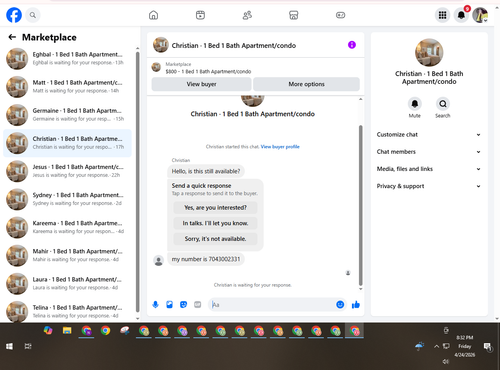The height and width of the screenshot is (370, 500).
Task: Go to the Home feed icon
Action: (x=153, y=15)
